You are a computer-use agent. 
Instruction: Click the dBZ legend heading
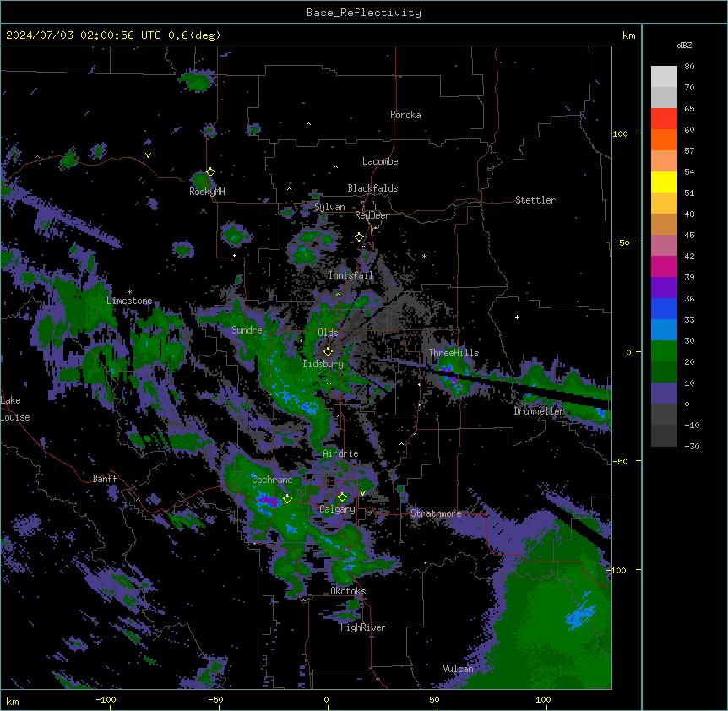tap(684, 46)
